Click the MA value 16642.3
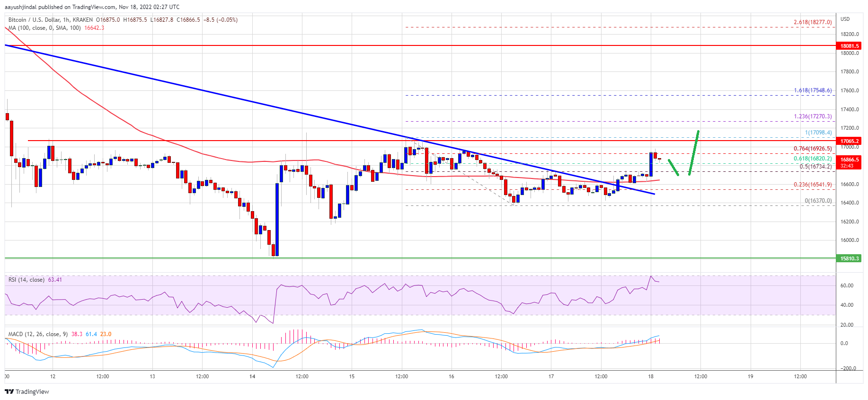The height and width of the screenshot is (400, 868). (94, 28)
